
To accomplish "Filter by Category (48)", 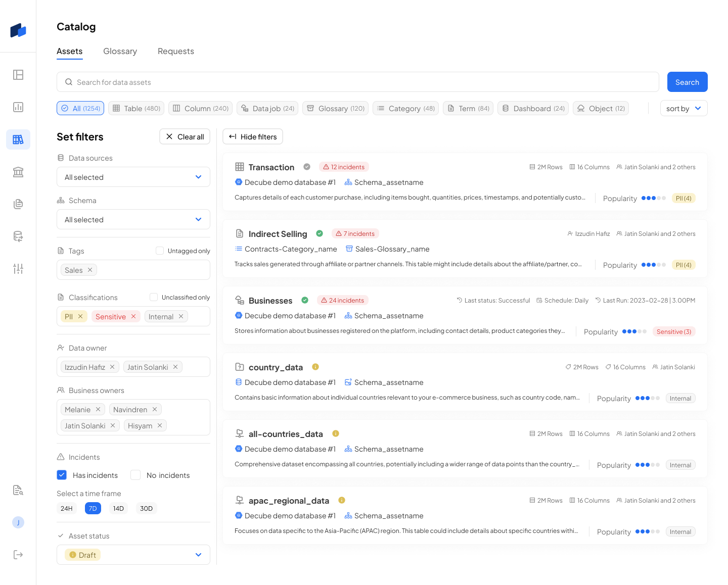I will [x=406, y=108].
